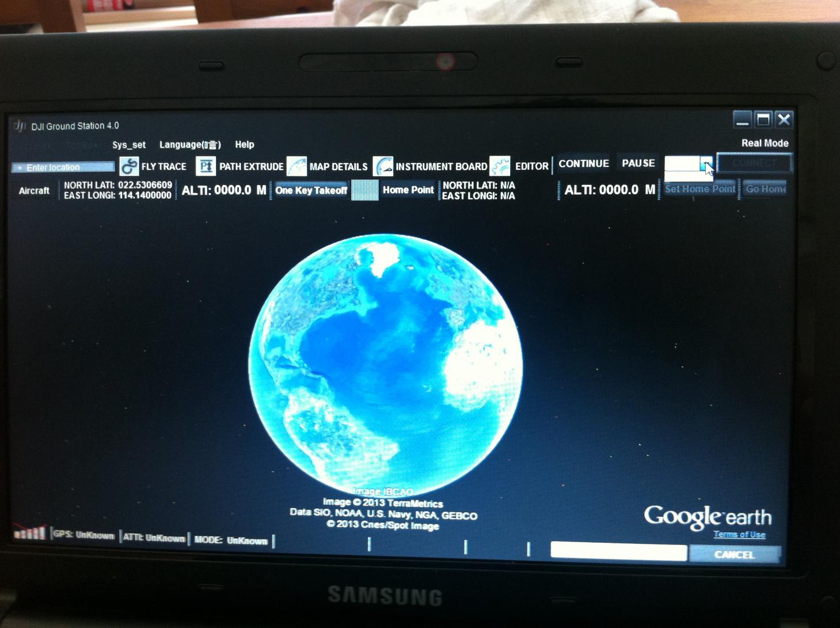This screenshot has width=840, height=628.
Task: Click aircraft NORTH LATI 022.5306609 value
Action: (145, 185)
